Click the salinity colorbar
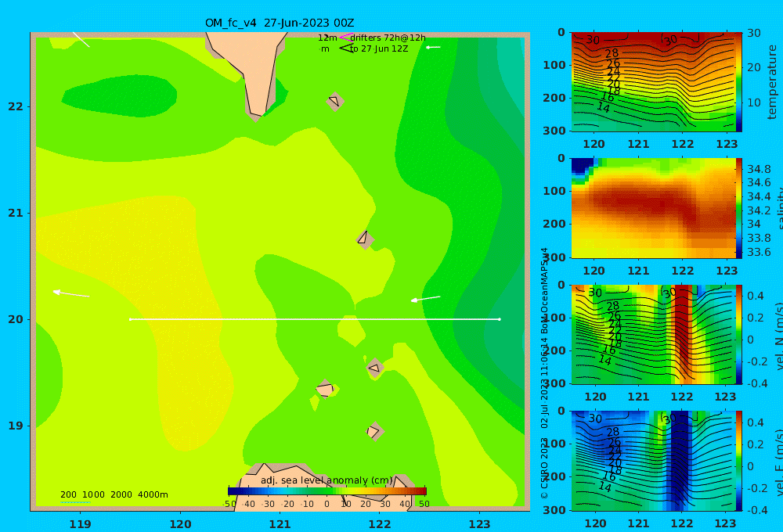 point(739,208)
